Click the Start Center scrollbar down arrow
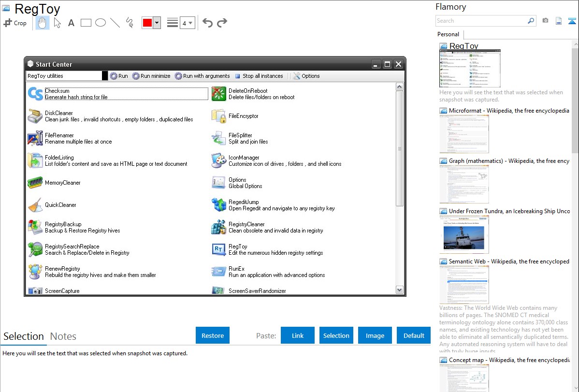Image resolution: width=579 pixels, height=392 pixels. point(400,290)
